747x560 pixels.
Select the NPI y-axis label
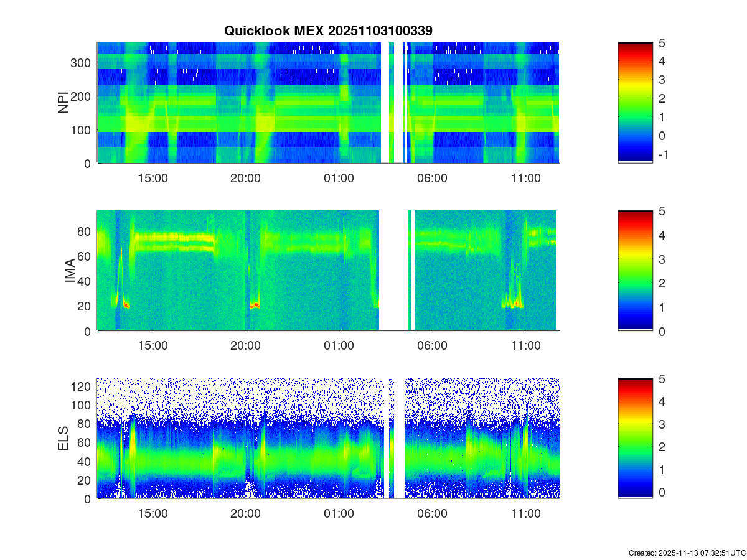[x=63, y=103]
